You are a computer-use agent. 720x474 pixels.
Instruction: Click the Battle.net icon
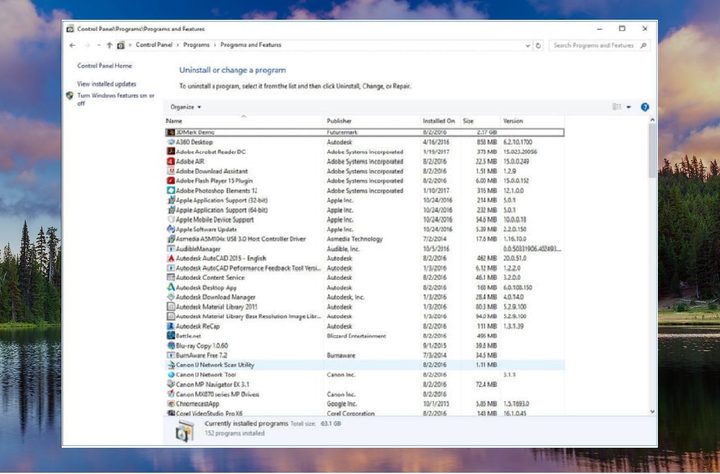(171, 336)
